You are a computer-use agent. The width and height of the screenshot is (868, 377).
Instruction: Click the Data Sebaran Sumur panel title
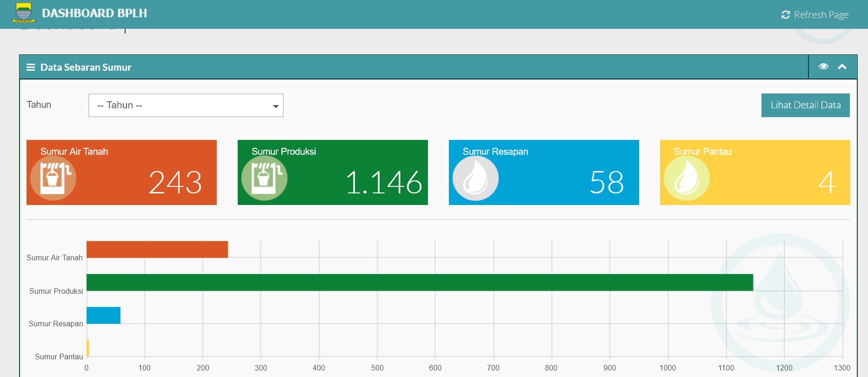[86, 67]
